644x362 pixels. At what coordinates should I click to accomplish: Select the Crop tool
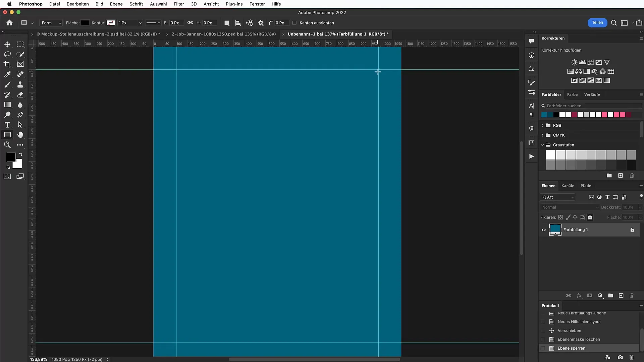(x=7, y=64)
